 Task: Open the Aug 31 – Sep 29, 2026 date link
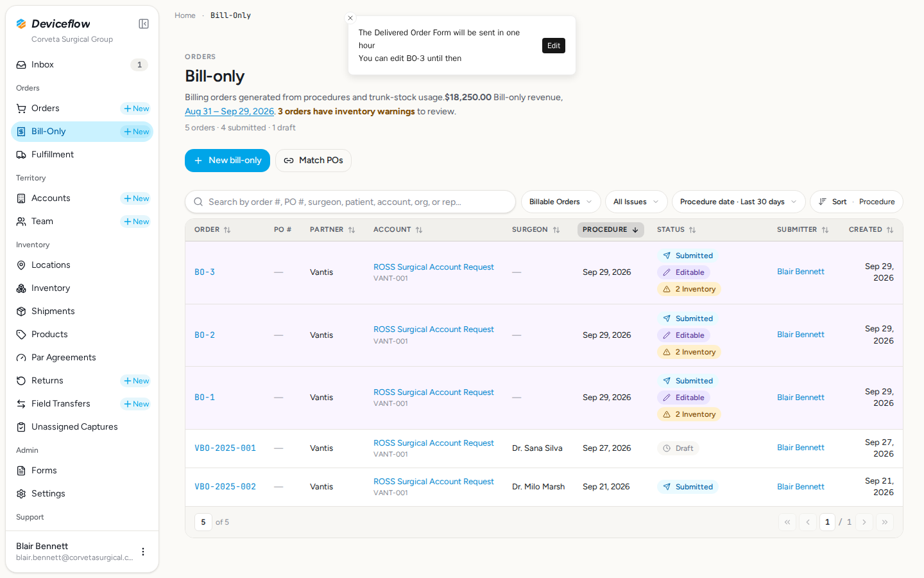point(229,111)
